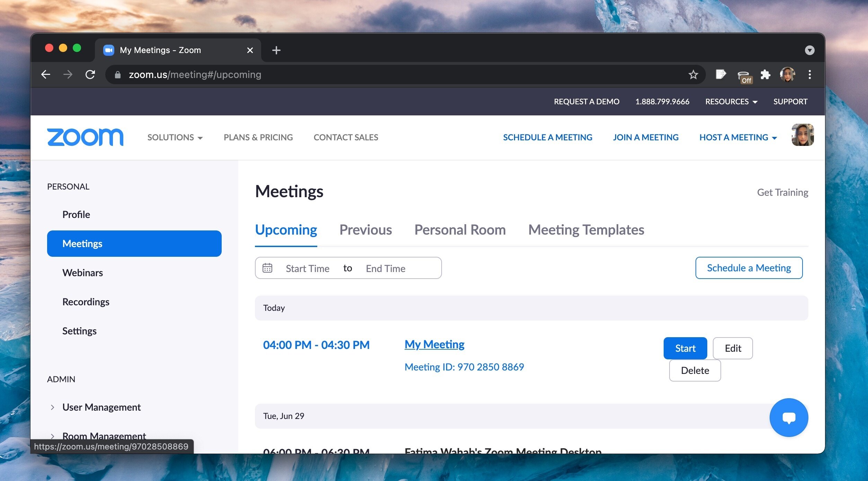Navigate back with the back arrow
This screenshot has width=868, height=481.
coord(46,74)
